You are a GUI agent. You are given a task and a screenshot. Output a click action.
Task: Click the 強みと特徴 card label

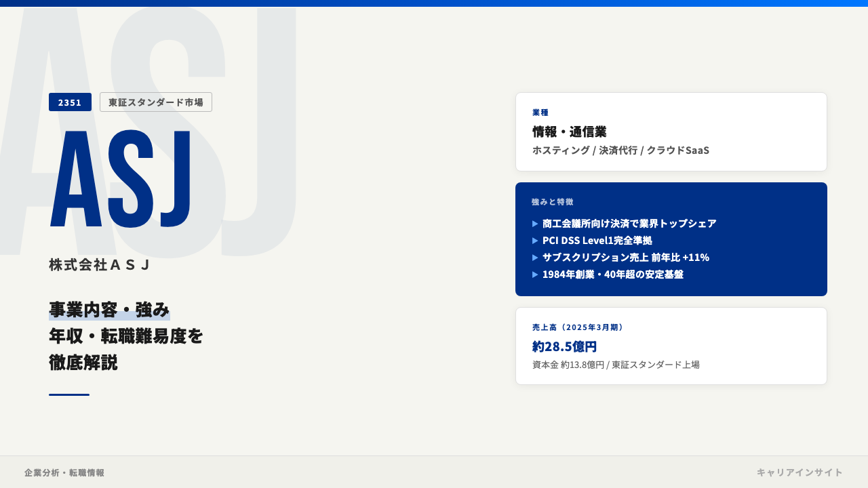point(553,202)
